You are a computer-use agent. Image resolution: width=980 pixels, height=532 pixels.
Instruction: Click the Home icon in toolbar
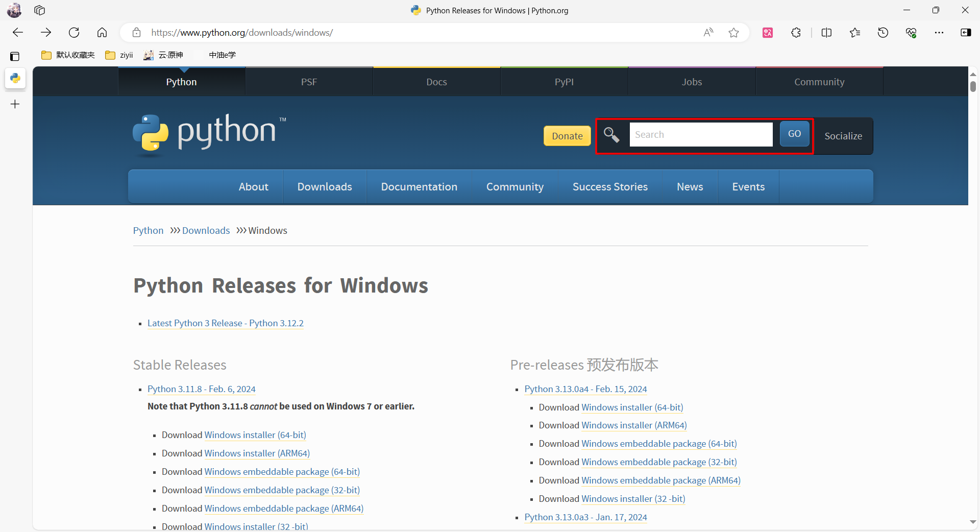click(x=102, y=33)
